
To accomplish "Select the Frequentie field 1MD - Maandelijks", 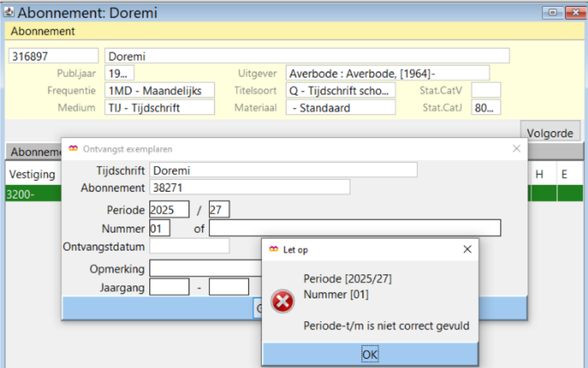I will pyautogui.click(x=159, y=91).
